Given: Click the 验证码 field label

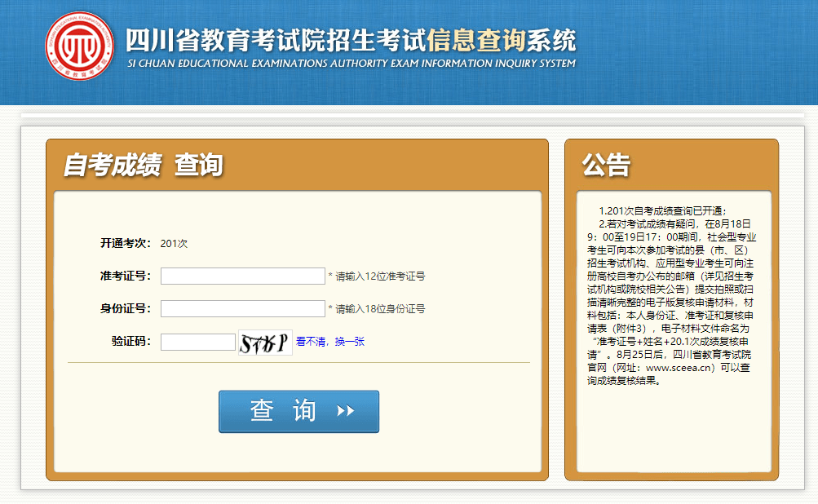Looking at the screenshot, I should point(131,341).
